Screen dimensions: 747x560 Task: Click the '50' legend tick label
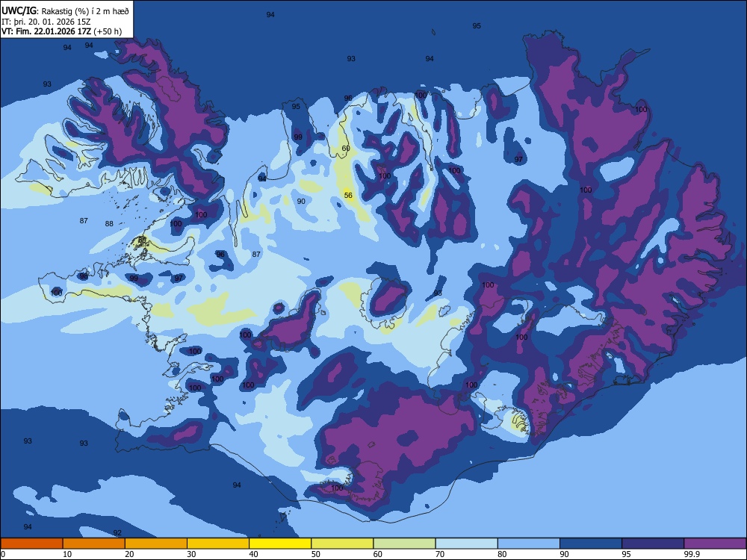pyautogui.click(x=316, y=554)
